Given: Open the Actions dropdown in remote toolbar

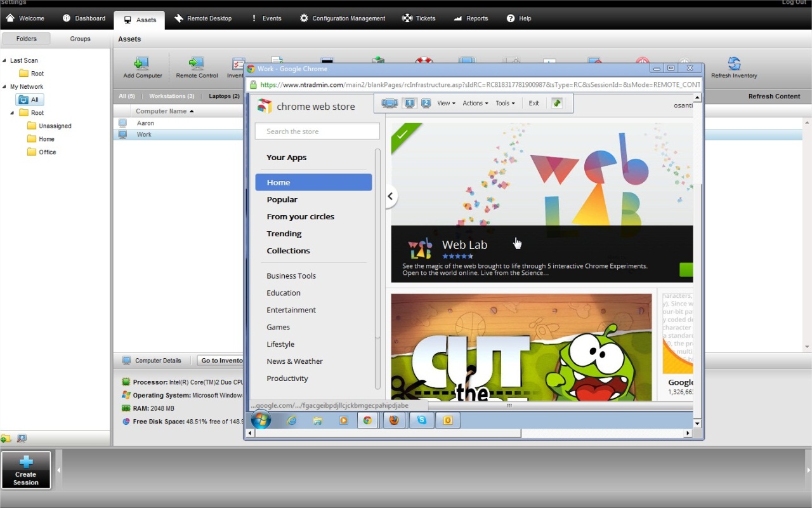Looking at the screenshot, I should (x=475, y=103).
